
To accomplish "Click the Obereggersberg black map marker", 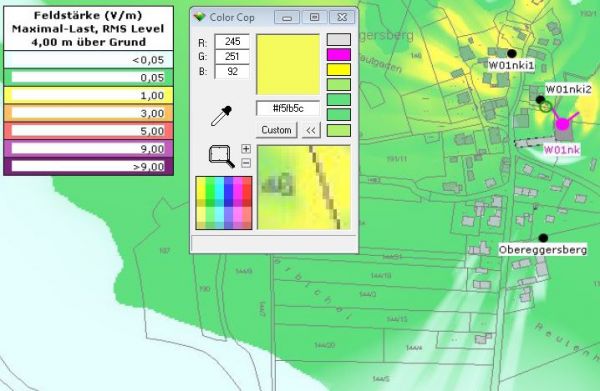I will pyautogui.click(x=543, y=238).
